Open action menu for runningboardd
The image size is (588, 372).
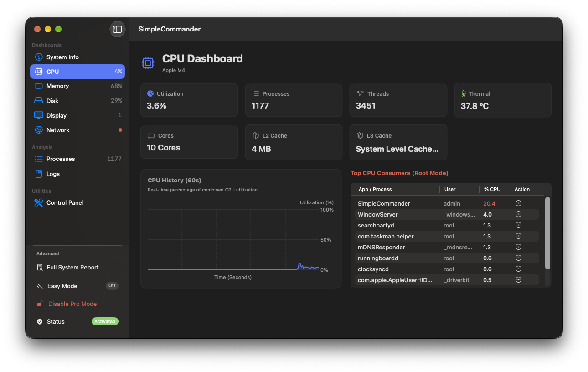pos(518,258)
